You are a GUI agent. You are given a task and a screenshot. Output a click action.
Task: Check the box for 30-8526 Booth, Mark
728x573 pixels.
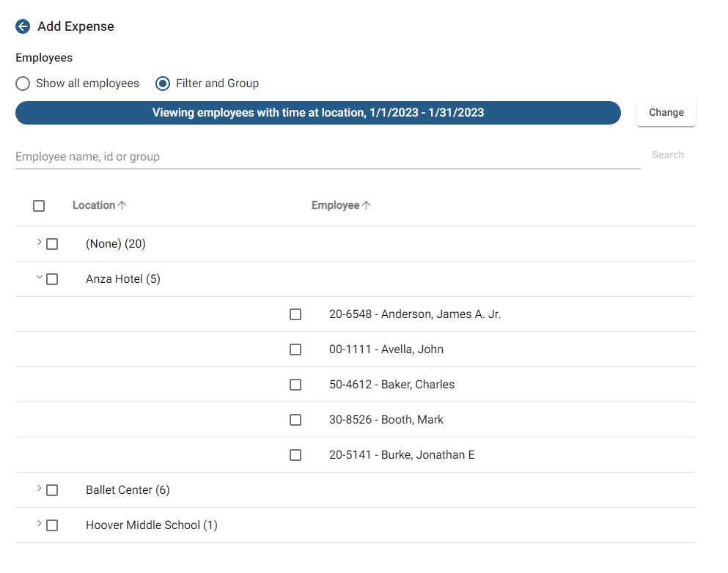pyautogui.click(x=295, y=420)
